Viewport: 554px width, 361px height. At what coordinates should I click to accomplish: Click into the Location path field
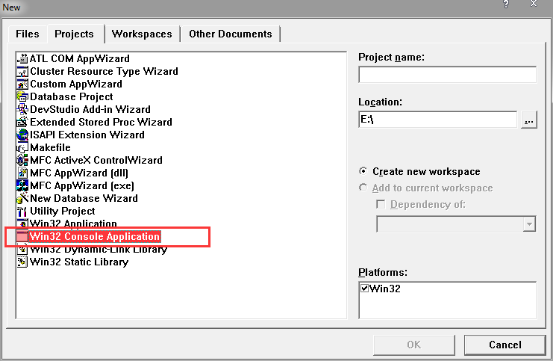click(438, 120)
